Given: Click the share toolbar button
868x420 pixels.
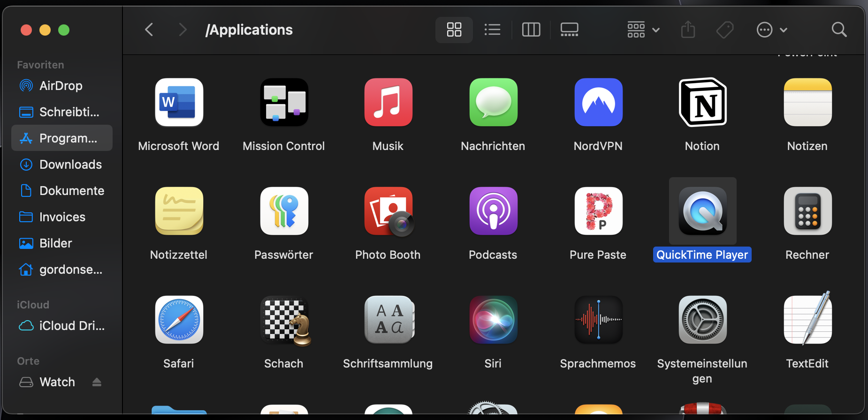Looking at the screenshot, I should tap(688, 30).
